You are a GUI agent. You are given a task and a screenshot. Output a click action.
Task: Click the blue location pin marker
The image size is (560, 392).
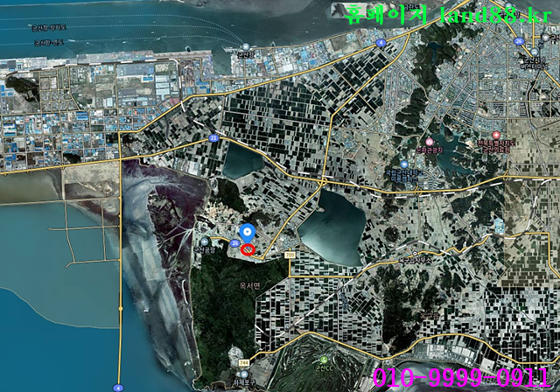pos(248,233)
